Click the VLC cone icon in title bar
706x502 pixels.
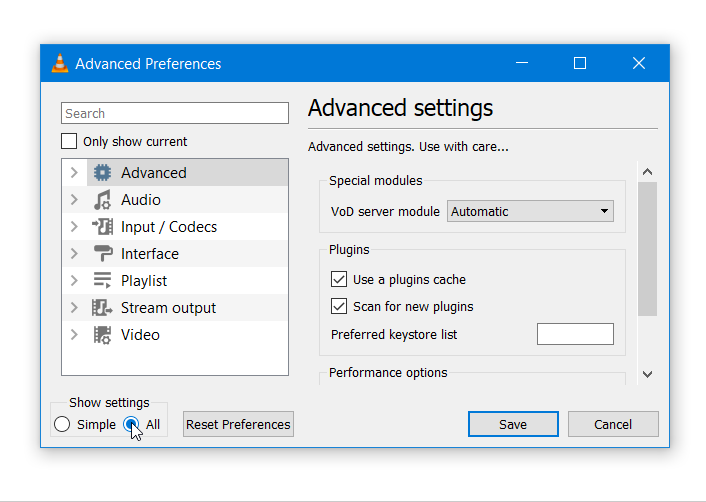point(60,63)
